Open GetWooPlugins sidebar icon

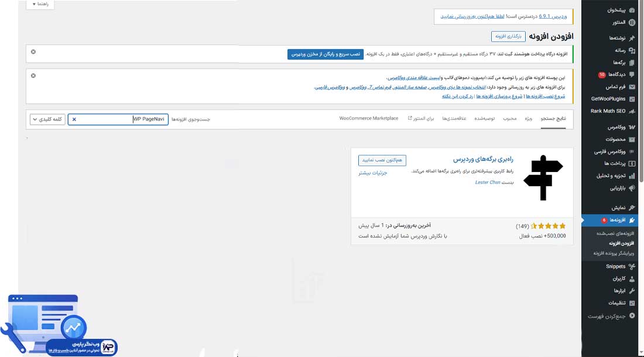[x=632, y=99]
